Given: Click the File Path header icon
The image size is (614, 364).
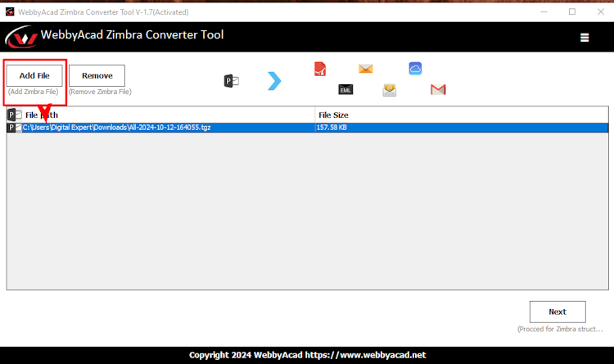Looking at the screenshot, I should [15, 115].
